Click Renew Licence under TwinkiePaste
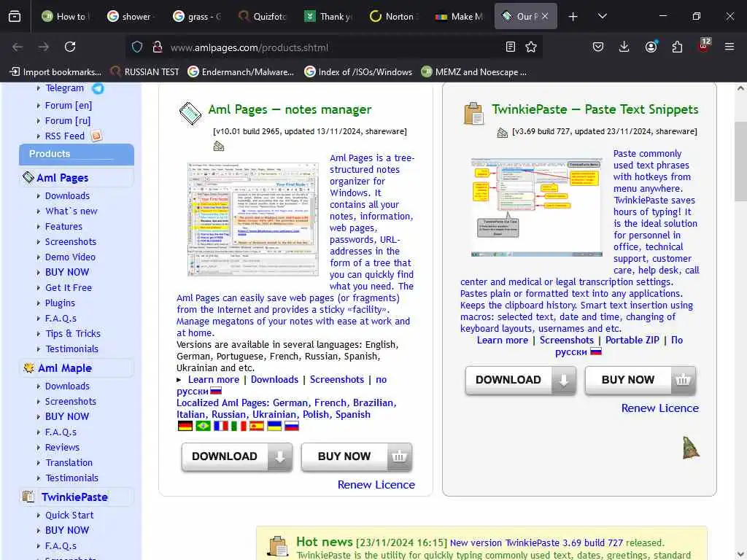This screenshot has height=560, width=747. click(659, 408)
